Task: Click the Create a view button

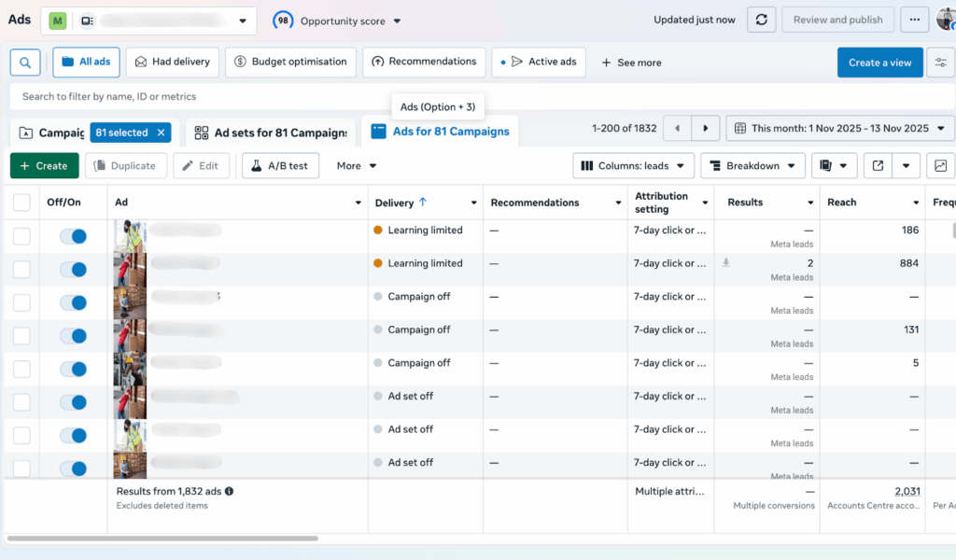Action: (879, 63)
